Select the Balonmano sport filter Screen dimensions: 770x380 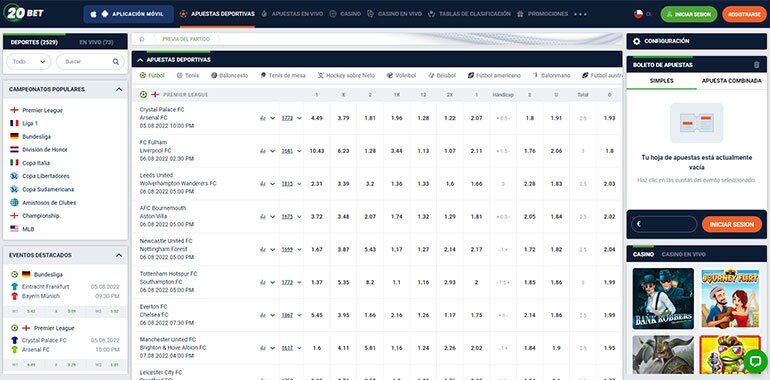point(551,76)
